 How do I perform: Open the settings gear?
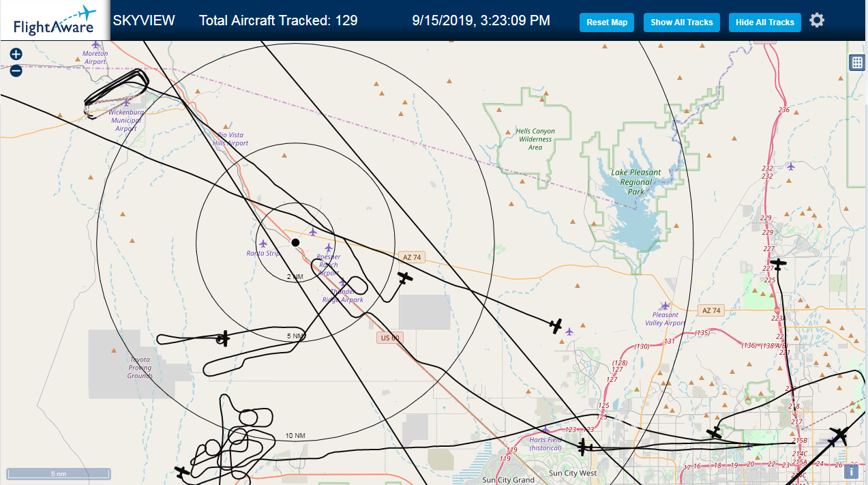coord(817,20)
